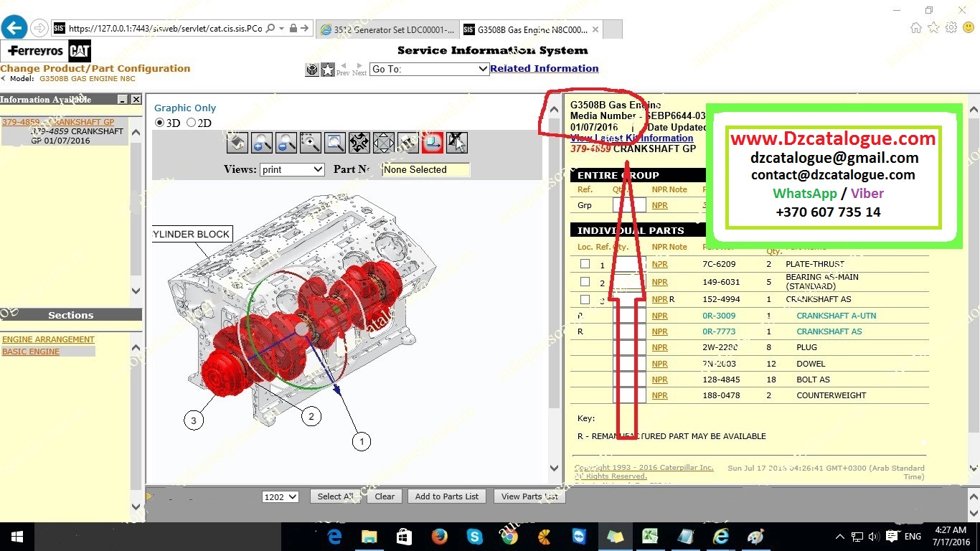Screen dimensions: 980x551
Task: Open BASIC ENGINE section
Action: [x=31, y=352]
